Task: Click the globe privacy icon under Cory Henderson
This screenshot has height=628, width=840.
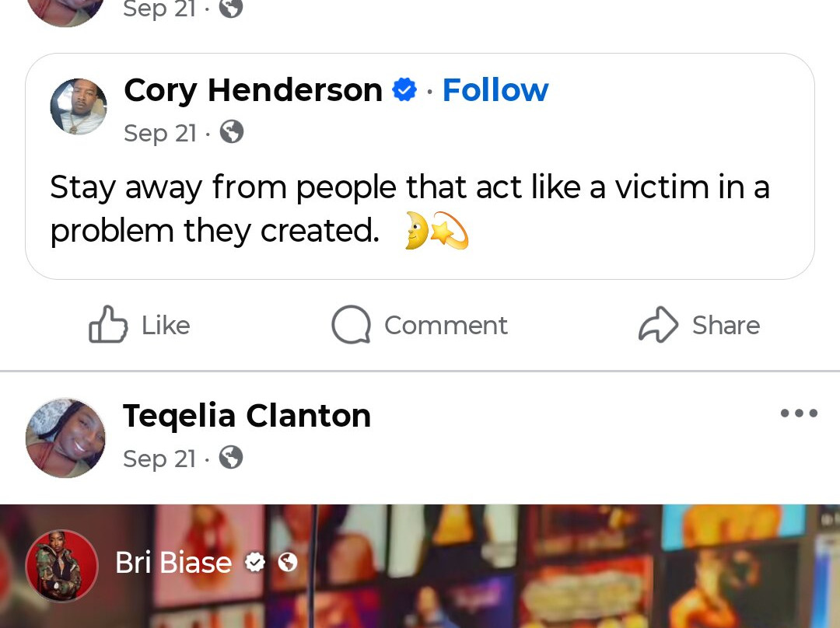Action: click(232, 132)
